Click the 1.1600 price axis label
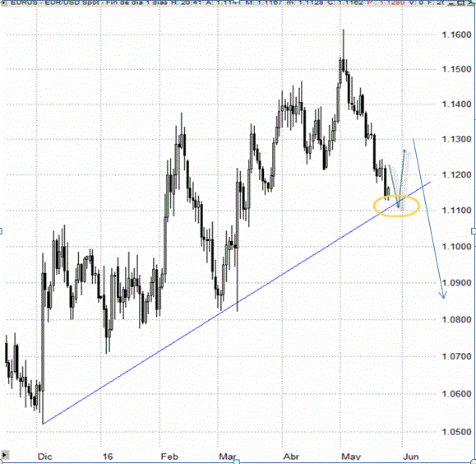Image resolution: width=476 pixels, height=464 pixels. tap(456, 35)
